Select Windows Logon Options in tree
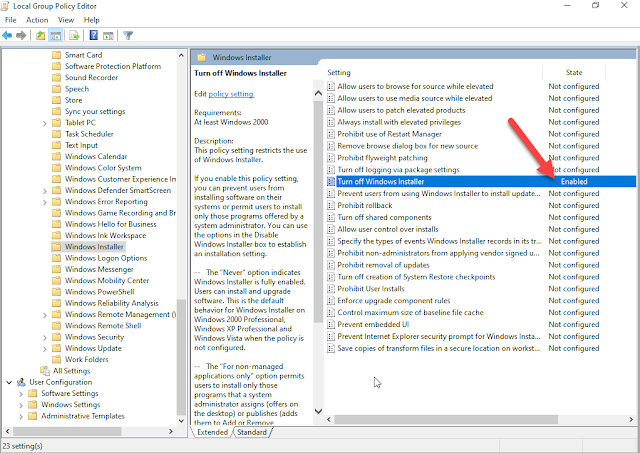Image resolution: width=640 pixels, height=453 pixels. (x=106, y=258)
